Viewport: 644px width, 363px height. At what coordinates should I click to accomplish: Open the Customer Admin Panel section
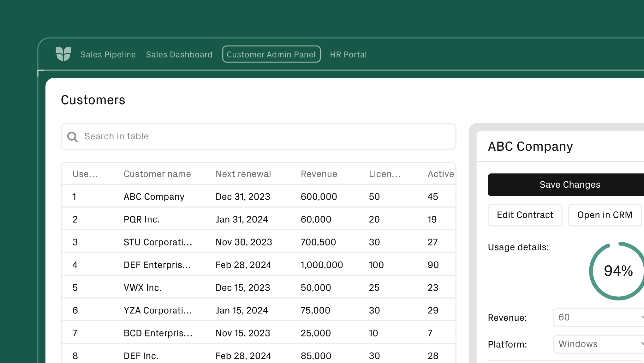[x=271, y=54]
